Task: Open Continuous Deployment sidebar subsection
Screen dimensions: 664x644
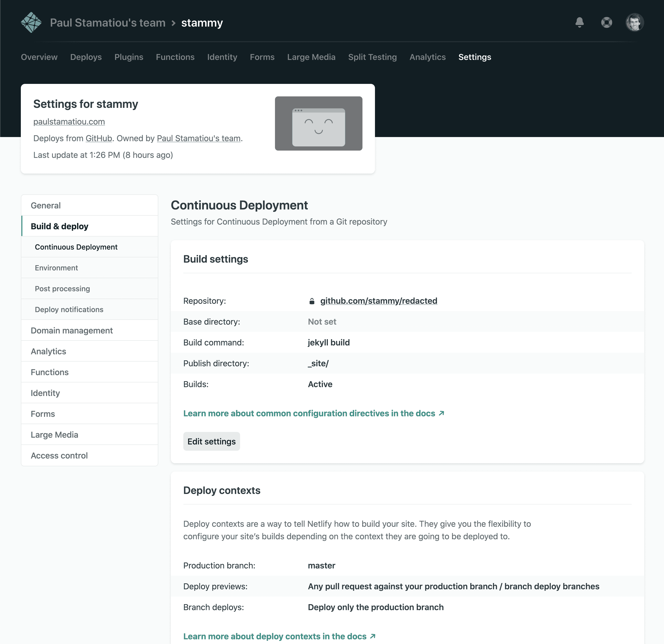Action: tap(89, 247)
